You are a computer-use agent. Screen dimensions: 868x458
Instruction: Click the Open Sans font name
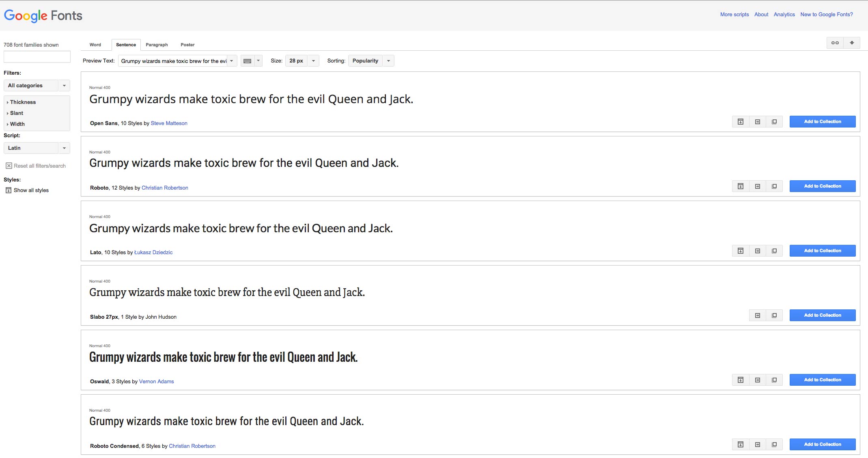pyautogui.click(x=104, y=123)
